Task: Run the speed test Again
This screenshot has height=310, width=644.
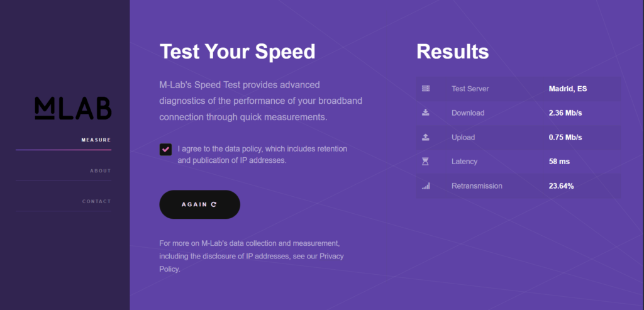Action: [199, 204]
